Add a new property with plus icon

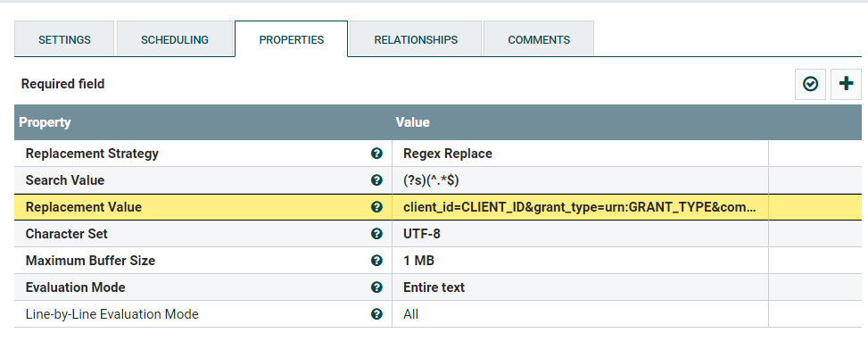tap(846, 84)
